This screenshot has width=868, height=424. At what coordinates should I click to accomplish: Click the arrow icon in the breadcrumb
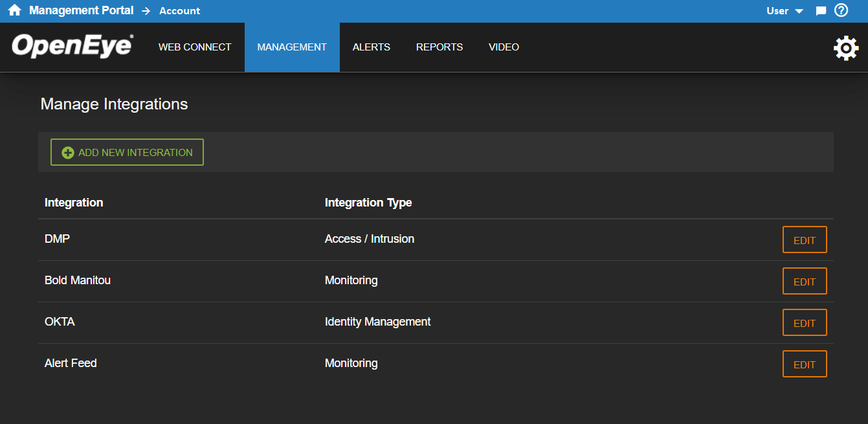(x=148, y=10)
